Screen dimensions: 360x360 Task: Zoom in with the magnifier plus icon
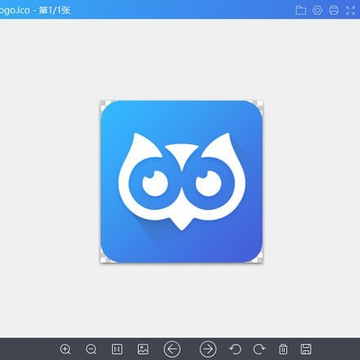[65, 349]
